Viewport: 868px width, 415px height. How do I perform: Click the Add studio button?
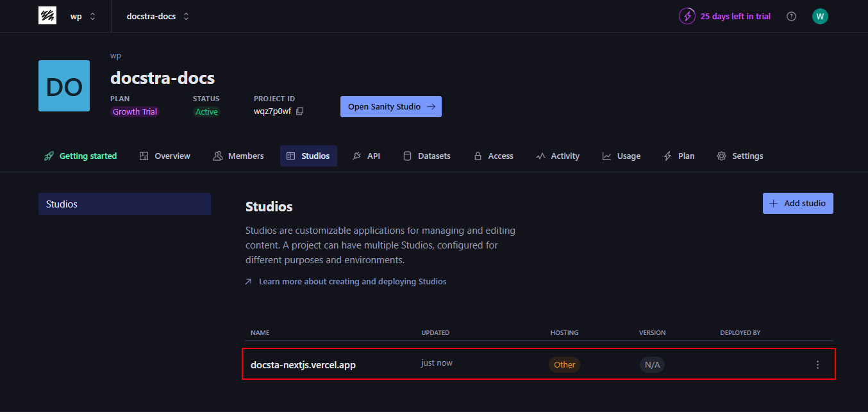click(x=797, y=203)
